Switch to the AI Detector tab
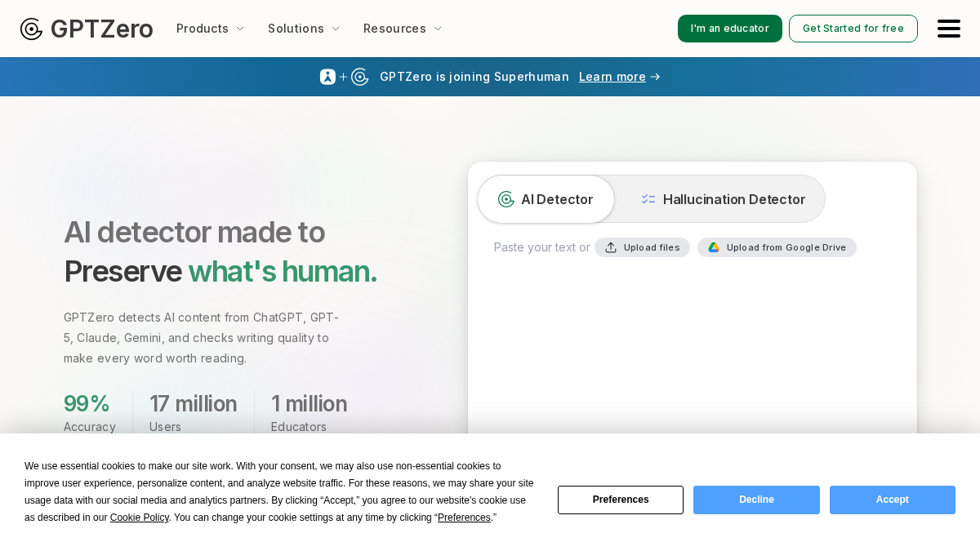This screenshot has width=980, height=551. pos(546,199)
